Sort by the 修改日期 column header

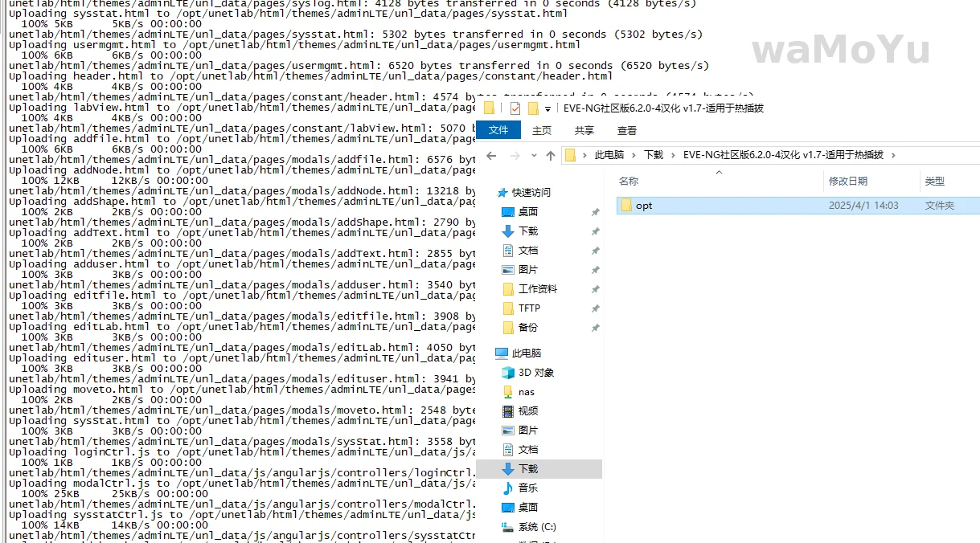848,182
